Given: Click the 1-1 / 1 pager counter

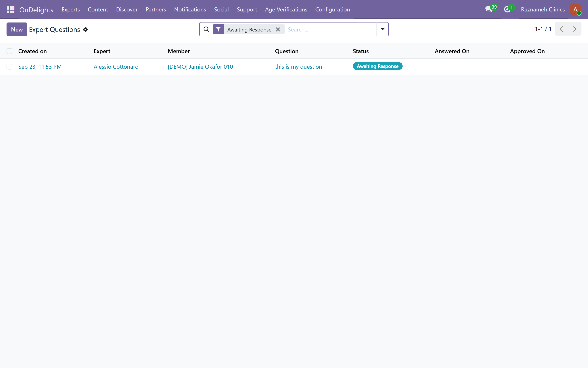Looking at the screenshot, I should point(543,29).
